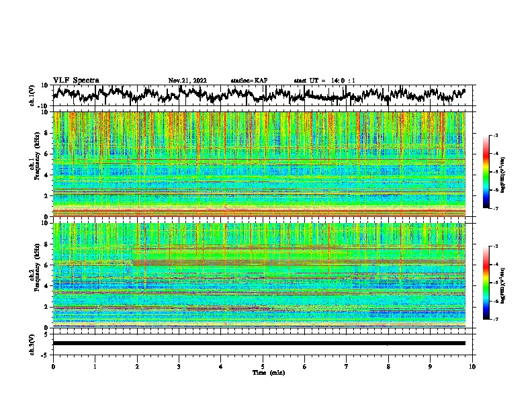The image size is (532, 411).
Task: Click the ch.1 color bar "log(PSD)" label
Action: coord(503,175)
